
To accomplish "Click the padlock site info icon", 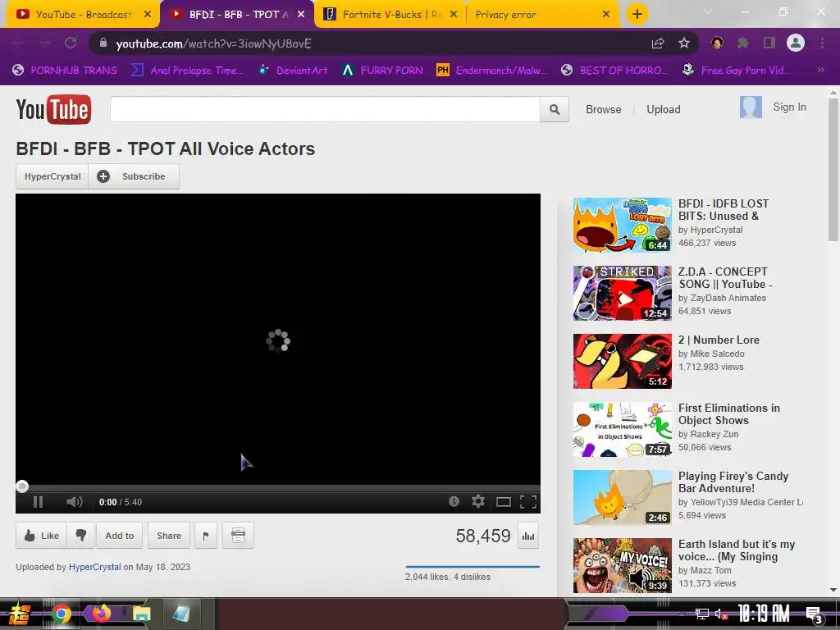I will (x=103, y=43).
